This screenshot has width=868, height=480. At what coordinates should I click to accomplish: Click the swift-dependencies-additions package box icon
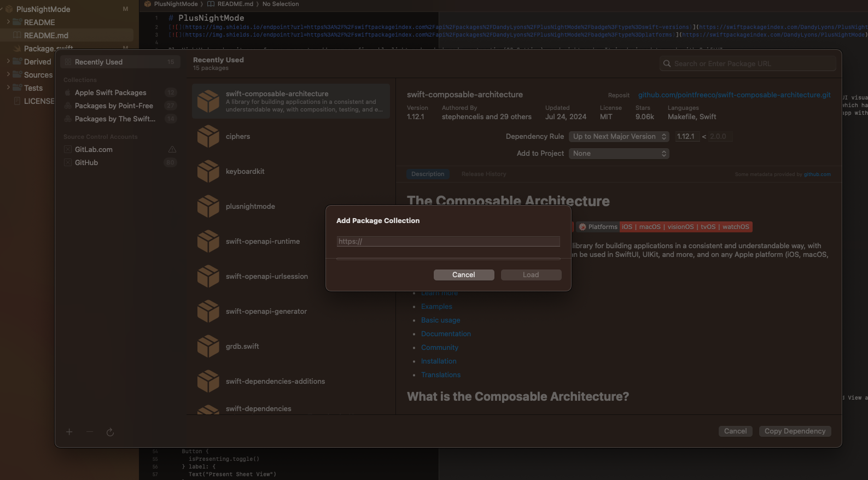point(208,381)
